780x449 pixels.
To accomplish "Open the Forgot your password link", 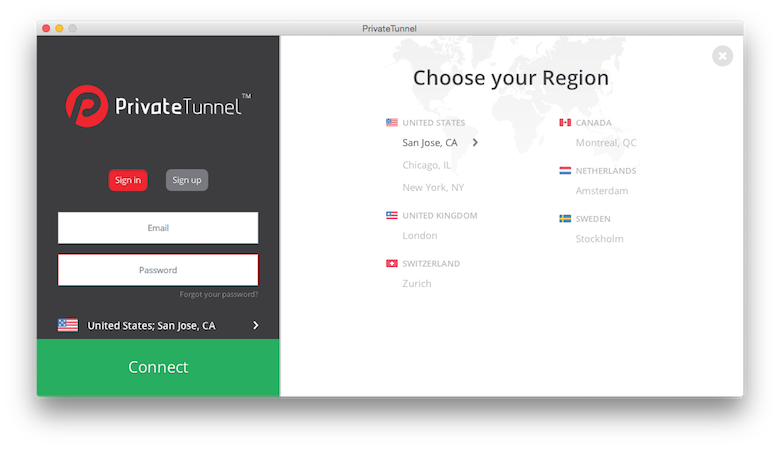I will coord(218,294).
